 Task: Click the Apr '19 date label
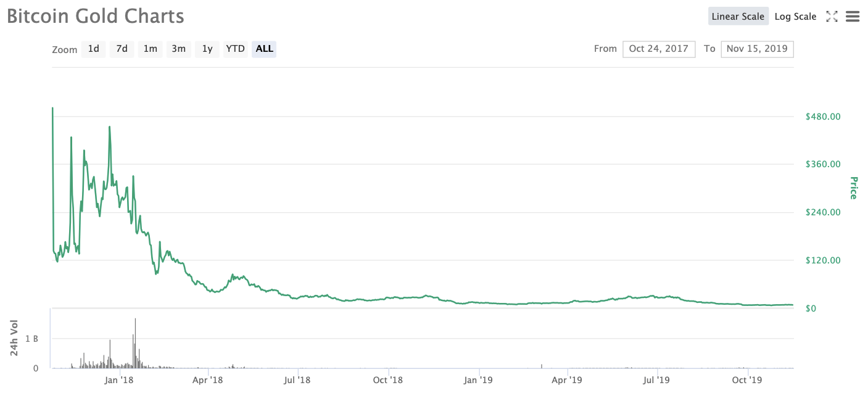click(567, 380)
